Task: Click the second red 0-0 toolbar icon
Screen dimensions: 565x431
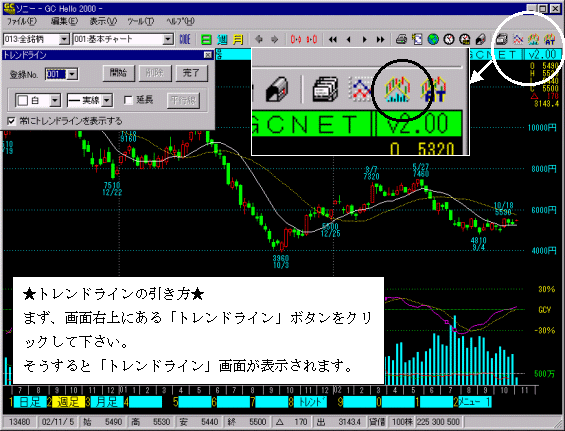Action: click(x=312, y=39)
